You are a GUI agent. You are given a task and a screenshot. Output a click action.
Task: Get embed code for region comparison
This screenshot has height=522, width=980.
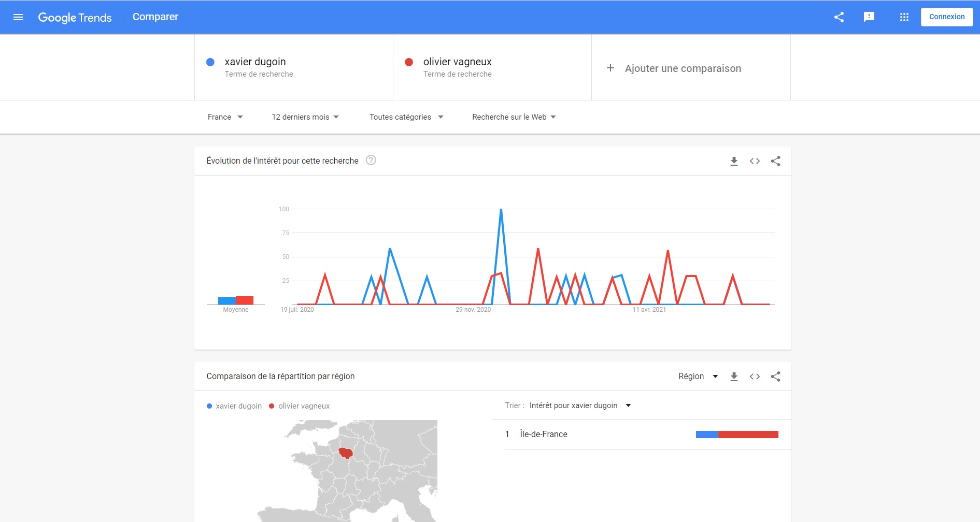[755, 376]
